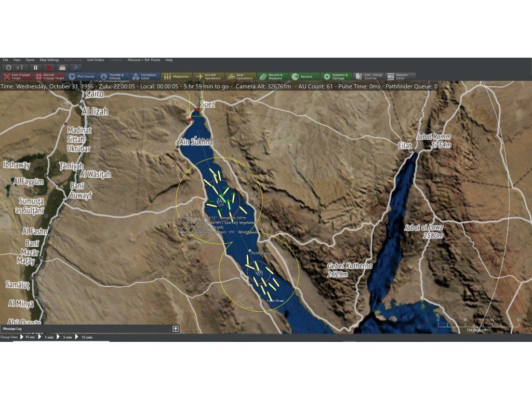532x399 pixels.
Task: Open Missions + Ref. Points menu
Action: pyautogui.click(x=144, y=60)
